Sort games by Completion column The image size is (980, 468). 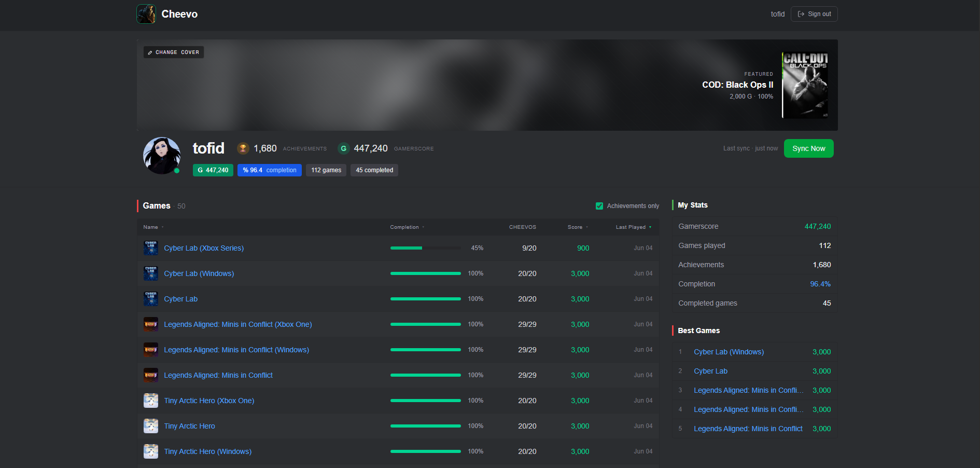407,227
